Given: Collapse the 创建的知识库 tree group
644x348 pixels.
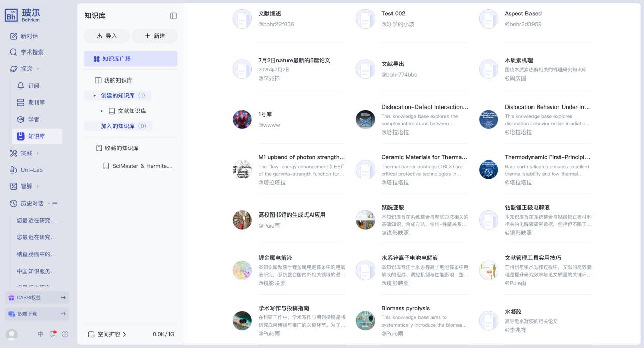Looking at the screenshot, I should pyautogui.click(x=94, y=96).
